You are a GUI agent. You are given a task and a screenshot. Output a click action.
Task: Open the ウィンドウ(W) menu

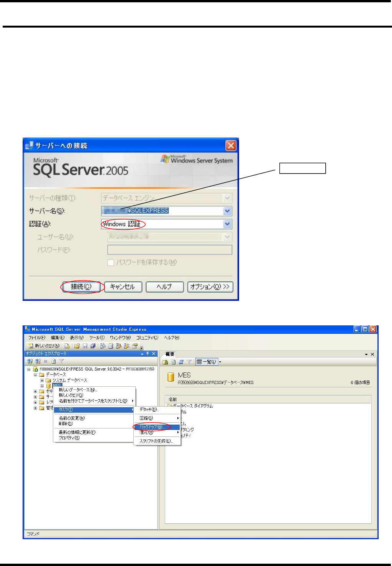[x=120, y=338]
